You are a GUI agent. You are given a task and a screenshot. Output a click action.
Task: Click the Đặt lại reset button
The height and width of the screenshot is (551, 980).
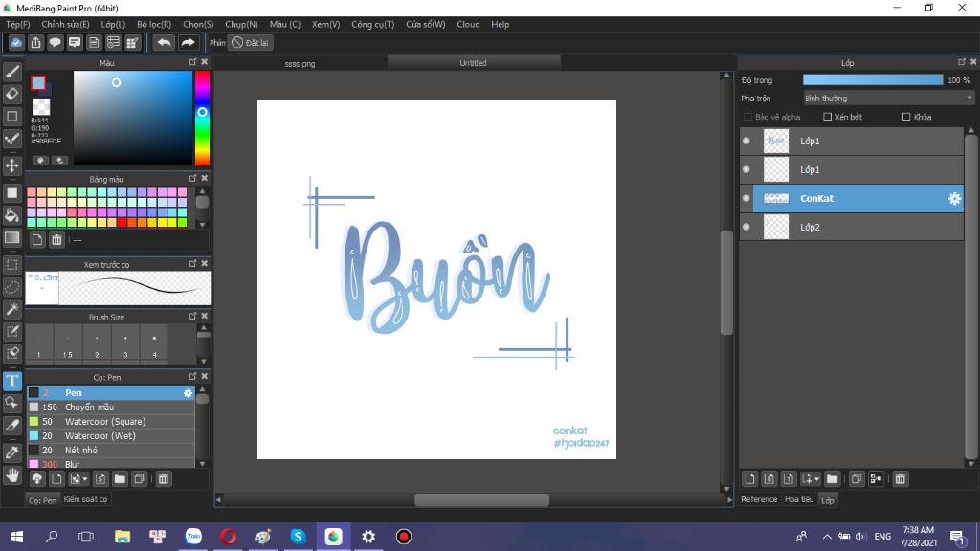point(252,43)
